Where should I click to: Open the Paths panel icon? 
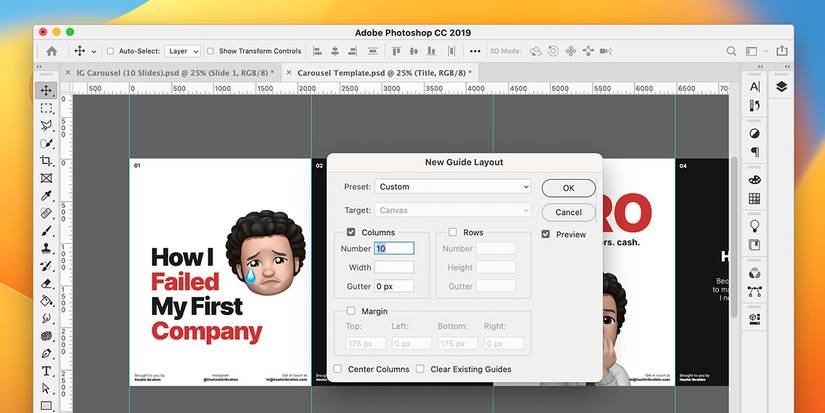click(x=754, y=291)
